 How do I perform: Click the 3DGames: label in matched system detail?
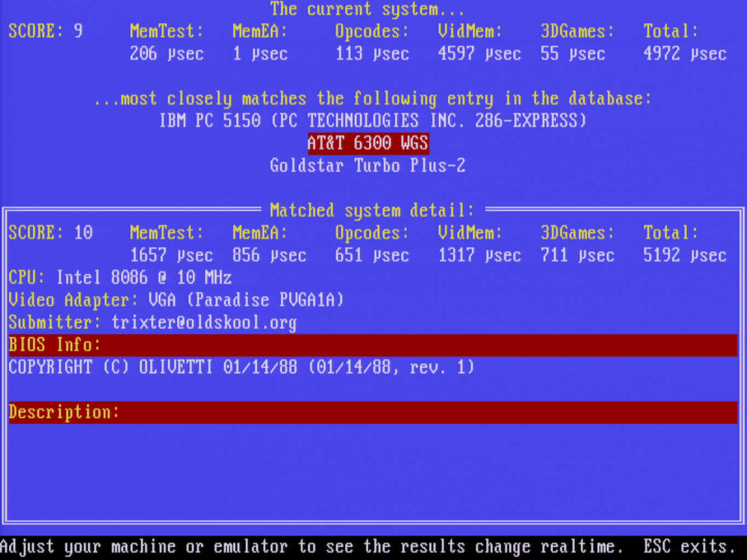(577, 233)
